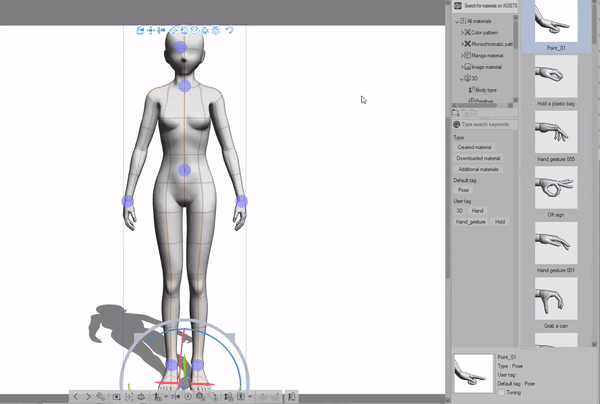Viewport: 600px width, 404px height.
Task: Click the ground model to floor icon
Action: click(x=141, y=397)
